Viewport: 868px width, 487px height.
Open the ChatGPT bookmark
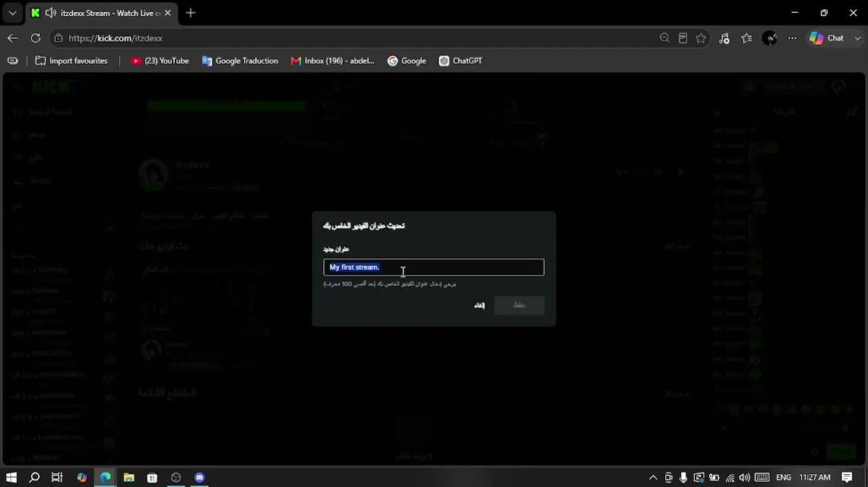[x=460, y=61]
